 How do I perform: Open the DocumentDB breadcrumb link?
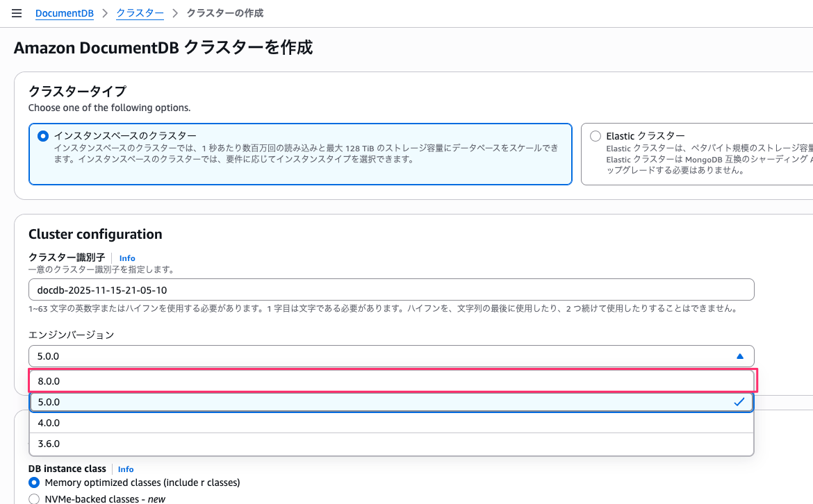(x=64, y=12)
